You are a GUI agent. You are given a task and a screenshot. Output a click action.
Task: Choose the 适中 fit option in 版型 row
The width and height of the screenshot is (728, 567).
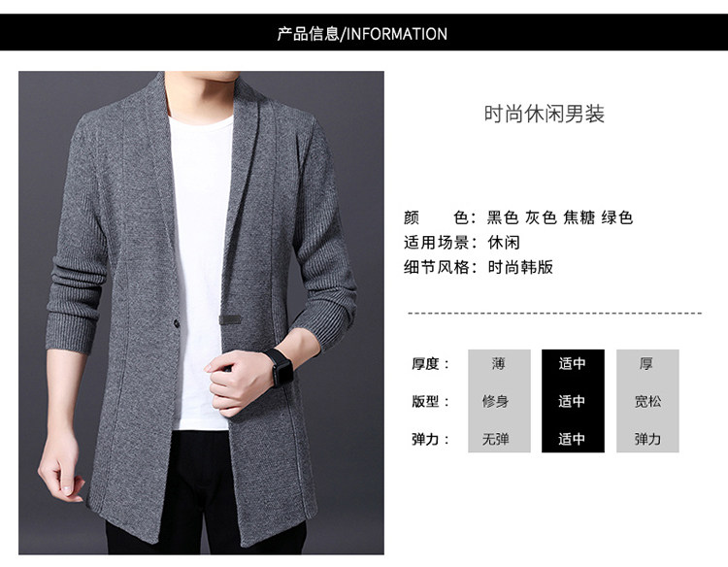[x=572, y=401]
